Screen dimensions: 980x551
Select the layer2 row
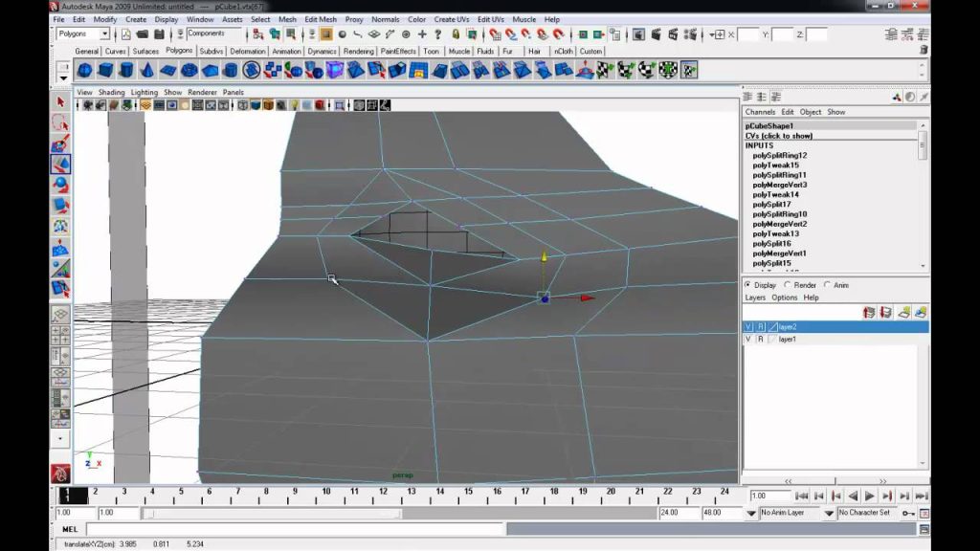[835, 327]
